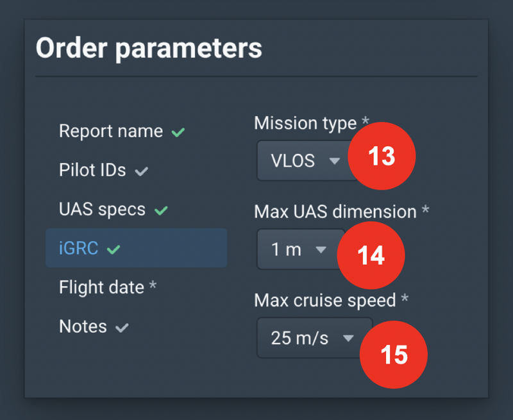Click the red badge numbered 14
The height and width of the screenshot is (420, 513).
[371, 255]
